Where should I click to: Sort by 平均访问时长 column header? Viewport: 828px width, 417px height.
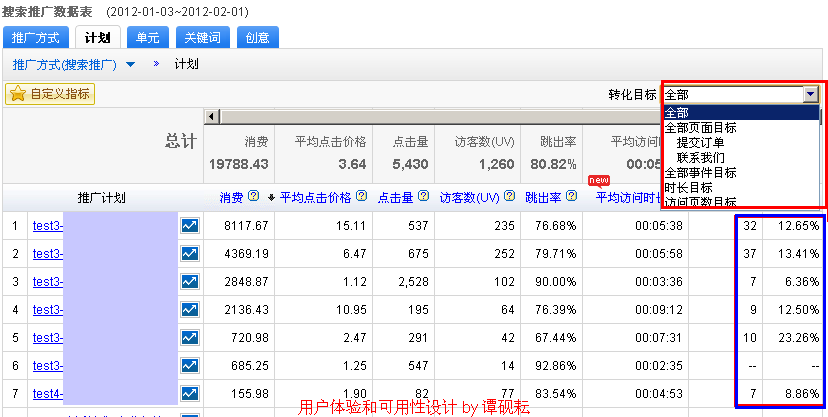(628, 197)
